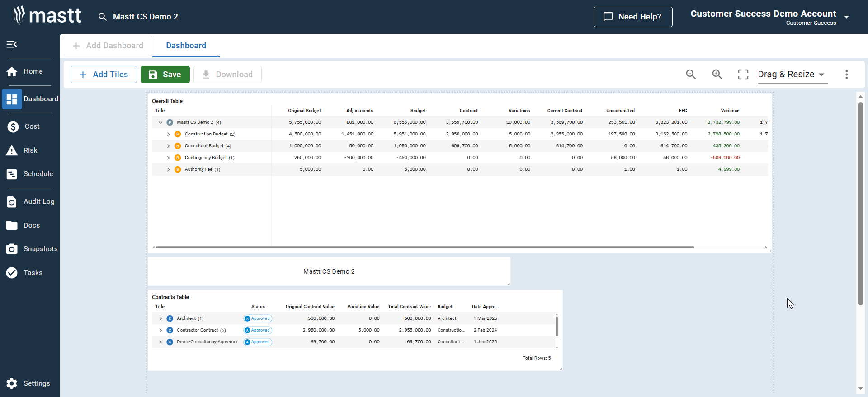The image size is (868, 397).
Task: Click the budget icon for Authority Fee
Action: pos(178,169)
